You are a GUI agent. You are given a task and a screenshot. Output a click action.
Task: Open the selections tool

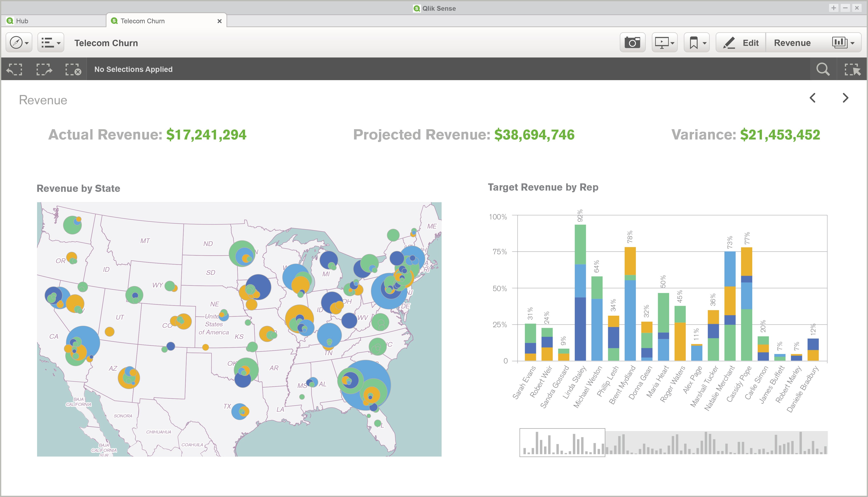(852, 69)
